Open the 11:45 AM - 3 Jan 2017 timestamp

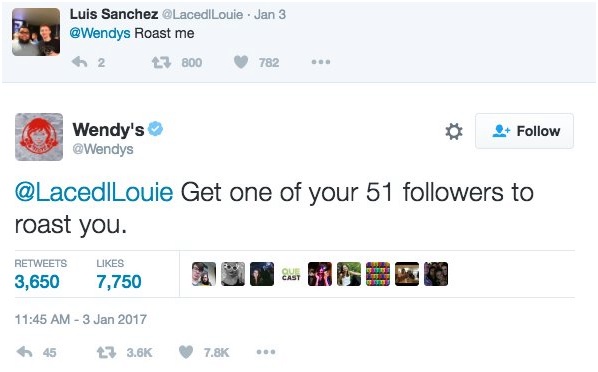tap(80, 319)
